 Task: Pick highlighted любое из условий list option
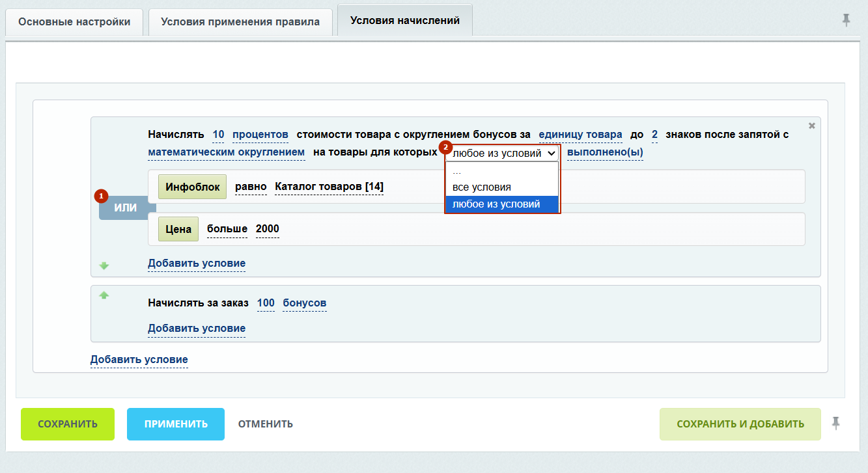pyautogui.click(x=496, y=204)
